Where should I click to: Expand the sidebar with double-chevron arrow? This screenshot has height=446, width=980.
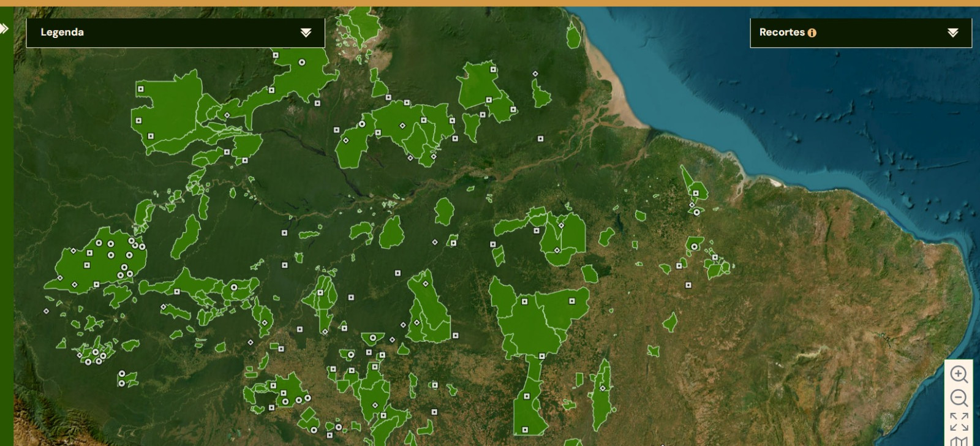pos(4,29)
